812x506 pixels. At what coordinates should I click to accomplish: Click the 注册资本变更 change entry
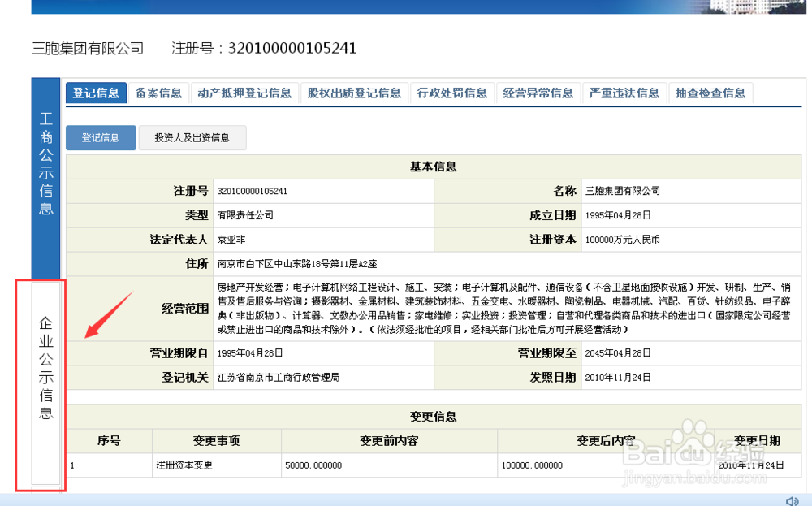pos(184,465)
